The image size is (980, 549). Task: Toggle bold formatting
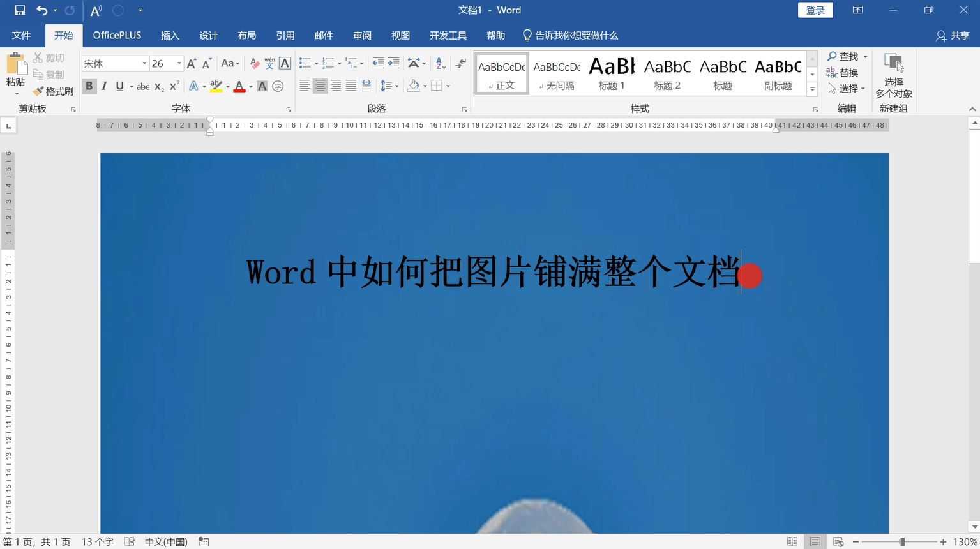(89, 86)
